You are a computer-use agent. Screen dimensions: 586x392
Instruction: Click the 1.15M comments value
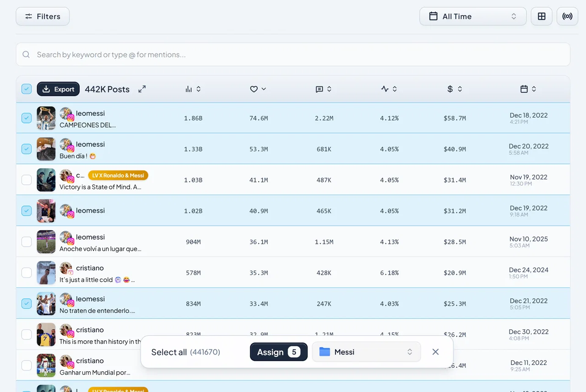point(324,242)
